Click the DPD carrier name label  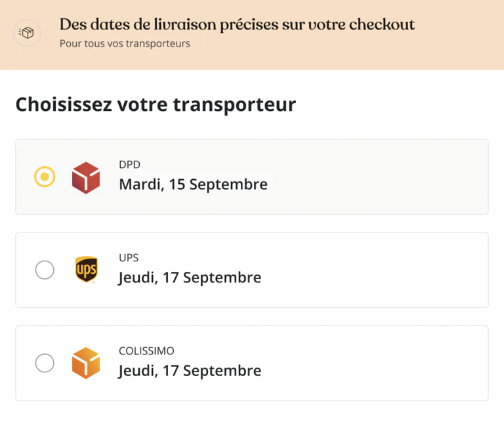coord(129,165)
